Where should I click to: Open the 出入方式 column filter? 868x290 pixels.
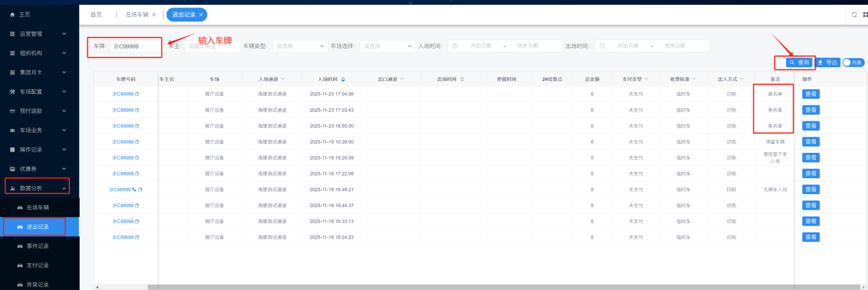740,79
